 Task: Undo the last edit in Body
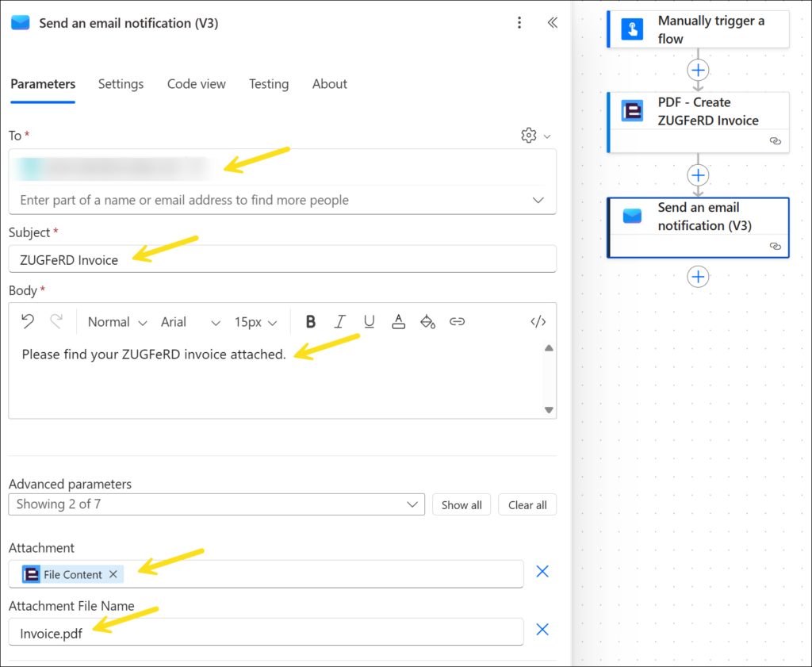(x=28, y=322)
